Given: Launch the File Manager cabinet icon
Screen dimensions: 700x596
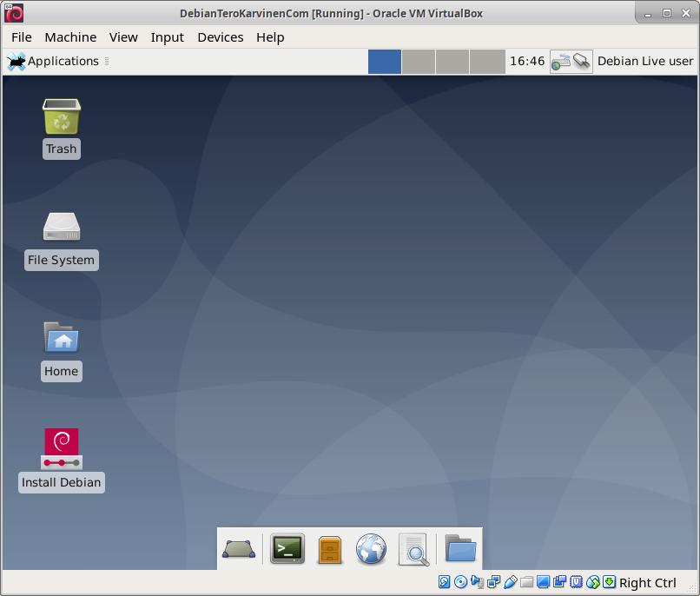Looking at the screenshot, I should pos(330,549).
